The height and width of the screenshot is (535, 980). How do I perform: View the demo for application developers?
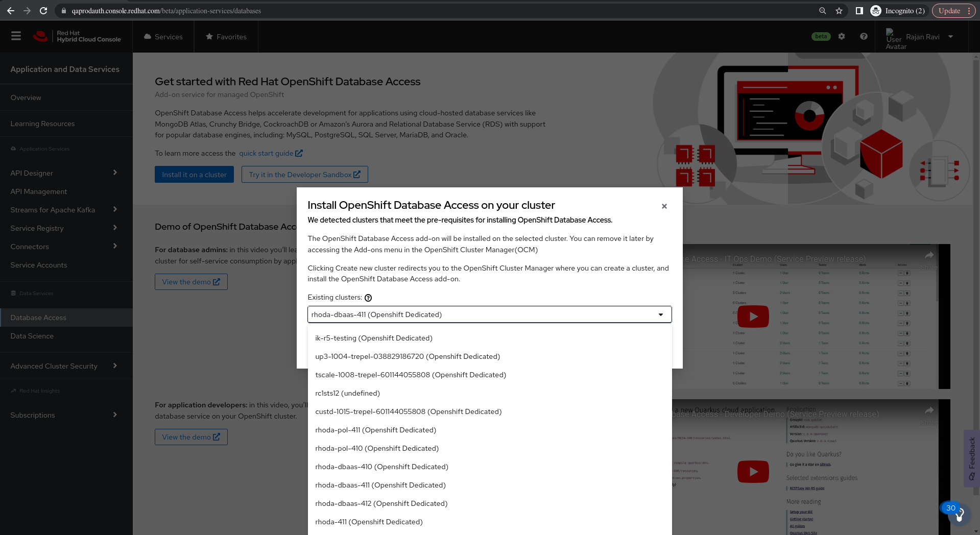click(191, 437)
